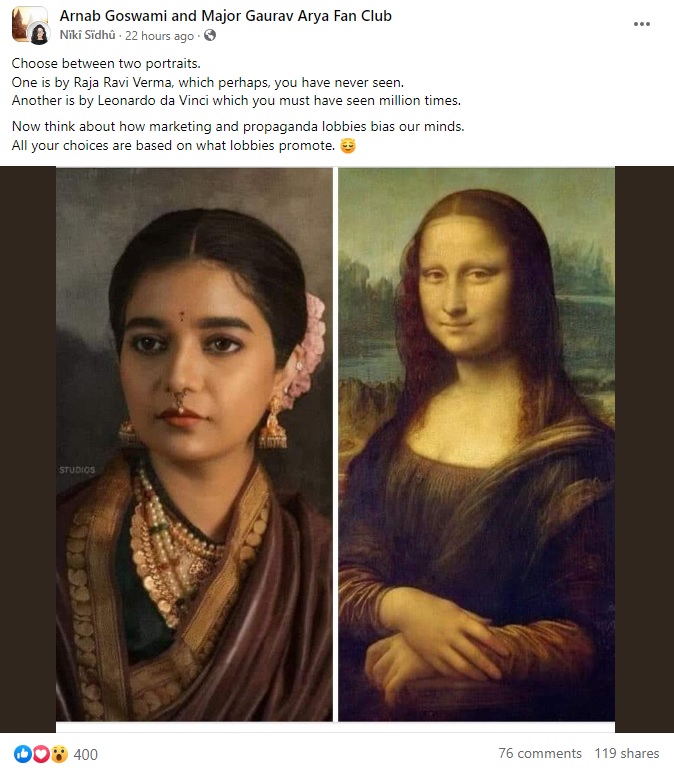Click the blue Like reaction icon

(x=22, y=754)
